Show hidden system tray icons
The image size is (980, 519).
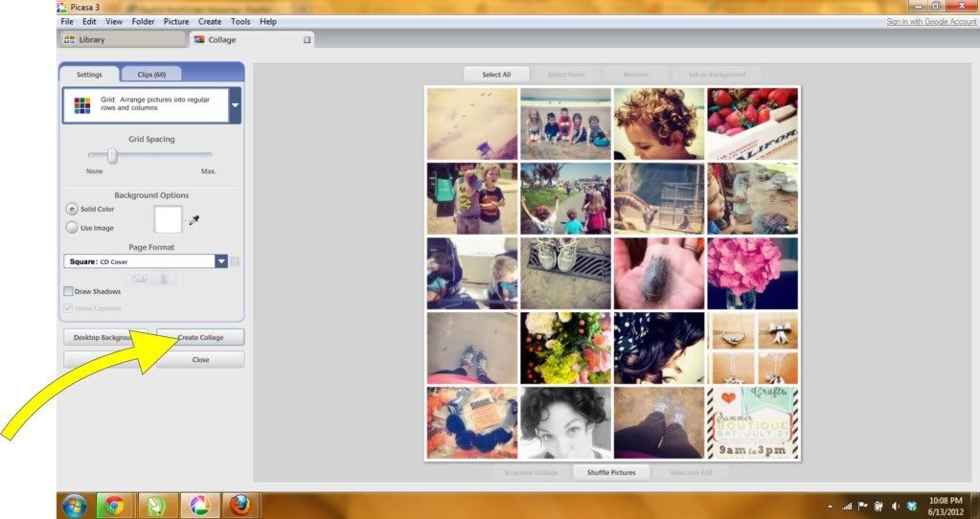(830, 507)
